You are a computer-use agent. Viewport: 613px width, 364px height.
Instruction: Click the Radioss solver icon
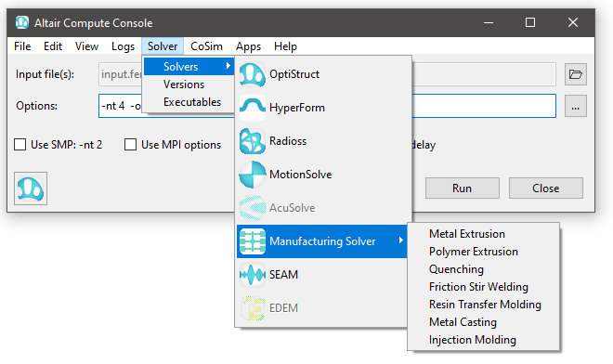click(252, 141)
